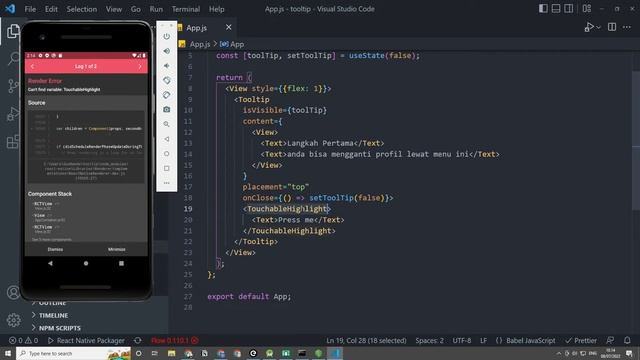Open the View menu

pyautogui.click(x=113, y=9)
